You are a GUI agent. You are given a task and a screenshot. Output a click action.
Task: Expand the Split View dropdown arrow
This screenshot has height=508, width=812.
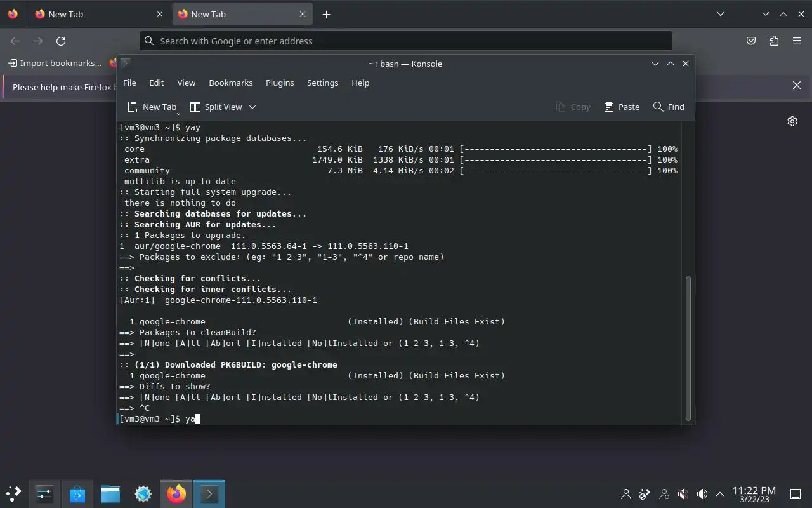click(252, 107)
